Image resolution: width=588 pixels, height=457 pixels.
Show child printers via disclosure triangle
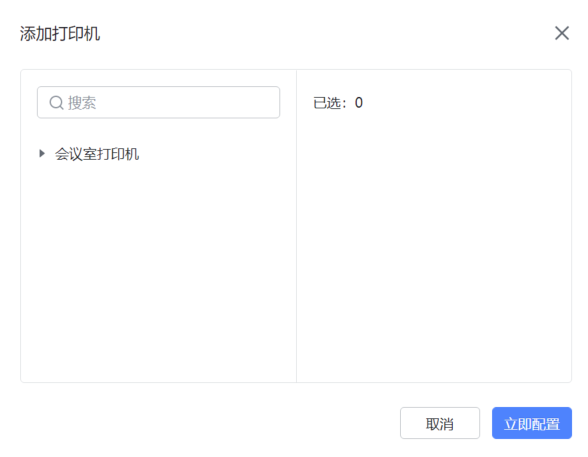[x=42, y=153]
